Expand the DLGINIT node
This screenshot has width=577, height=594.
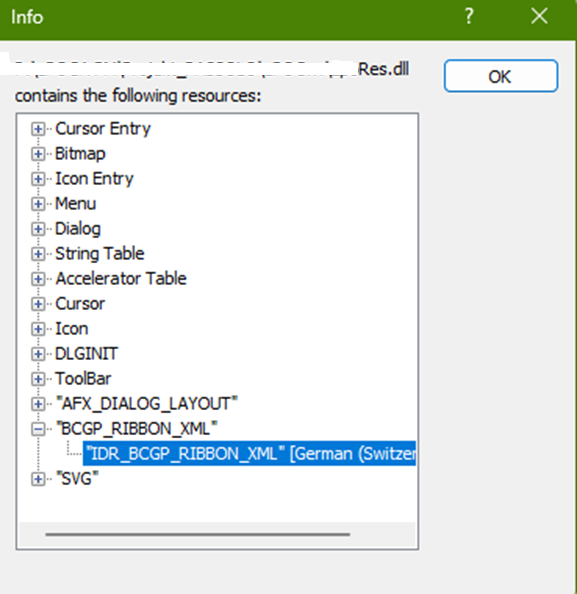pos(38,354)
